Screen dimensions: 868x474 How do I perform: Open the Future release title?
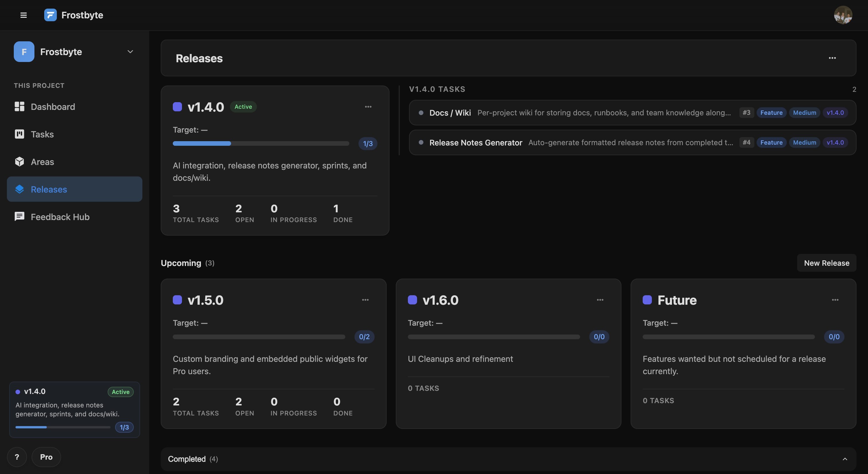(x=677, y=300)
